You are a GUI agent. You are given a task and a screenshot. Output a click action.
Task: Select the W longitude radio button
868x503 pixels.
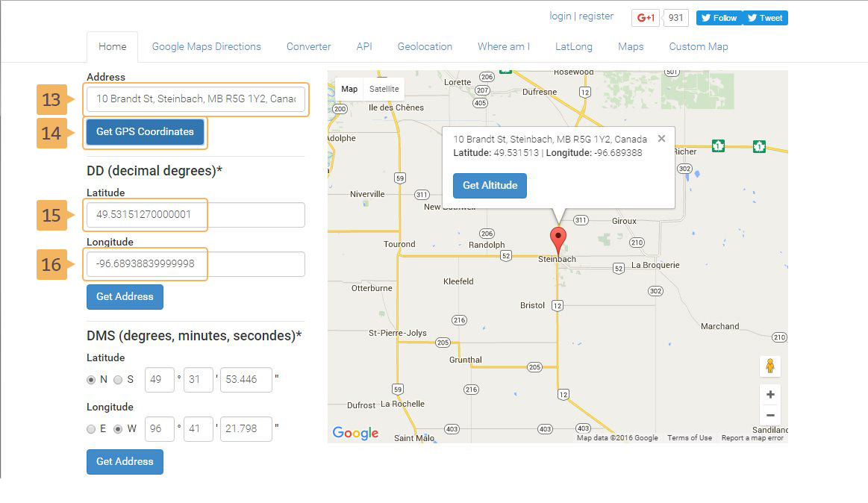118,429
